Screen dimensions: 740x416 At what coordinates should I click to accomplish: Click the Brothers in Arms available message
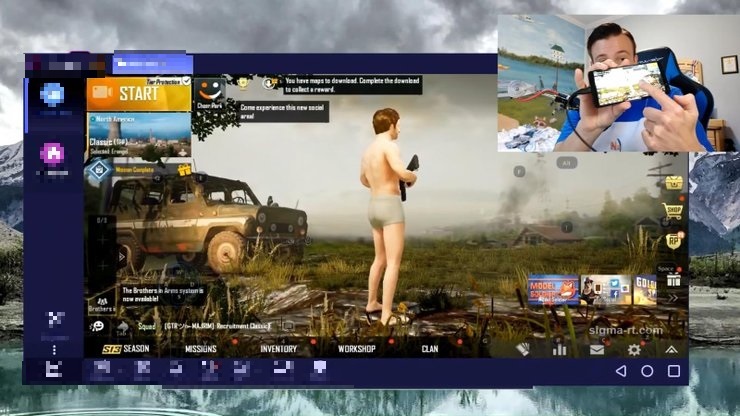coord(163,295)
